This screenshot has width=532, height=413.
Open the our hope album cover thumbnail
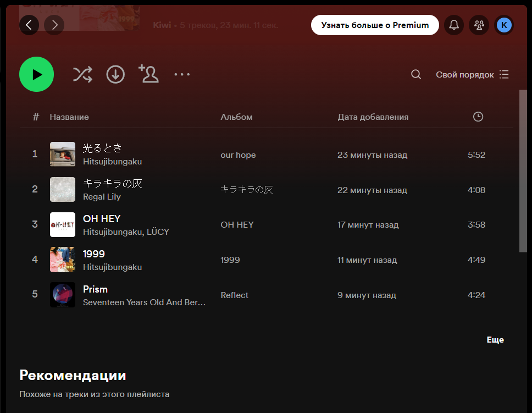[63, 154]
